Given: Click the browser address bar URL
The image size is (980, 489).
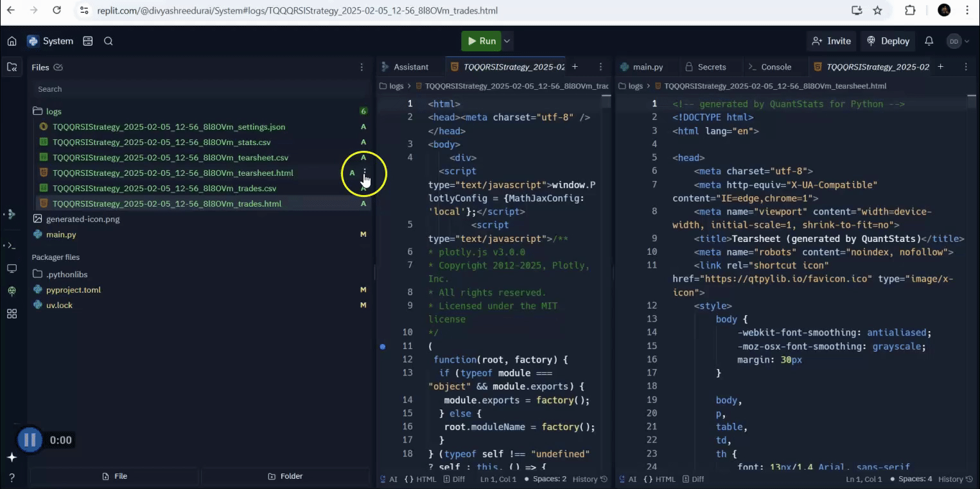Looking at the screenshot, I should pos(297,11).
